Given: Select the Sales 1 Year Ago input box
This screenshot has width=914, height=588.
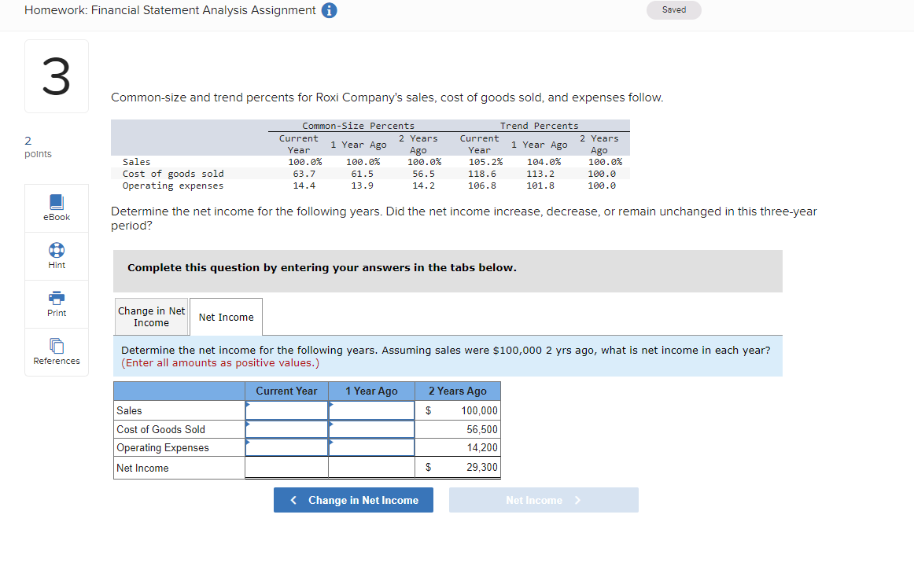Looking at the screenshot, I should (x=371, y=410).
